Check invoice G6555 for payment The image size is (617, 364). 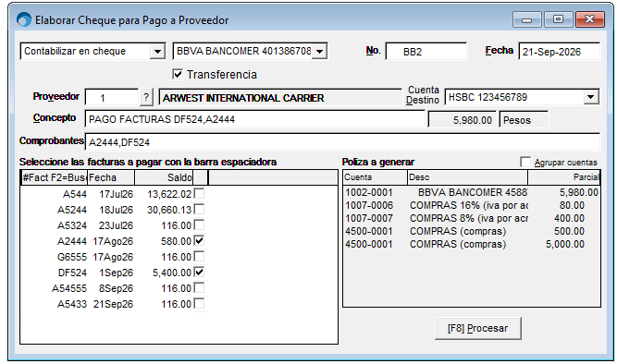[x=200, y=256]
